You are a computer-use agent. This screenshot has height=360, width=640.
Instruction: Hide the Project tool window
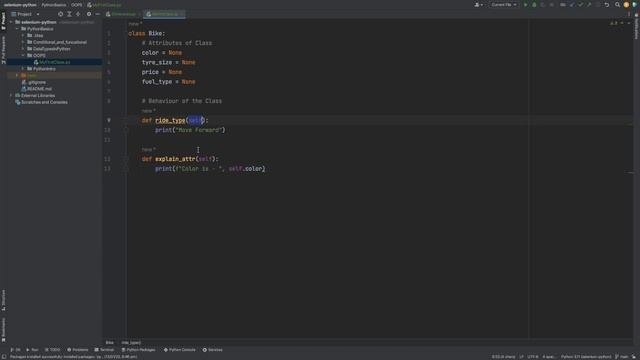click(x=98, y=14)
